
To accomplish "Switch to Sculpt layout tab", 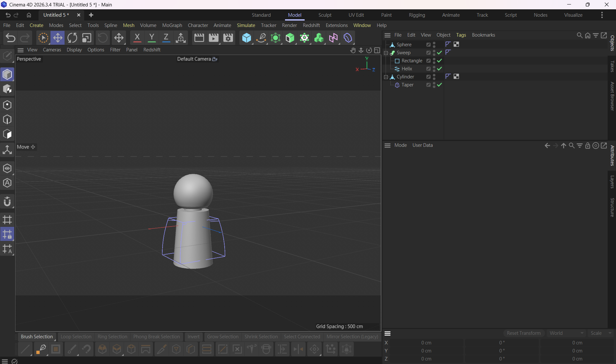I will (x=325, y=15).
